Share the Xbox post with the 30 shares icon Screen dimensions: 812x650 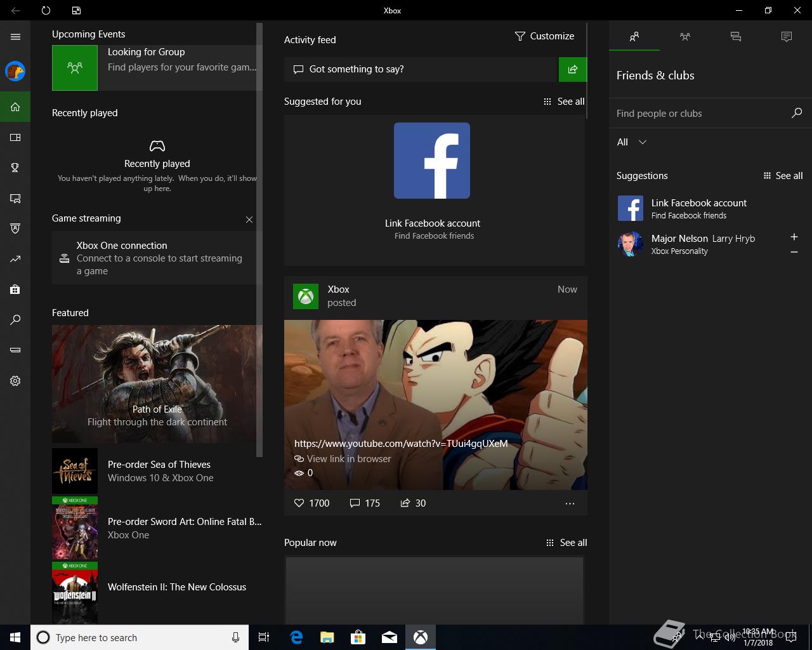[x=413, y=503]
